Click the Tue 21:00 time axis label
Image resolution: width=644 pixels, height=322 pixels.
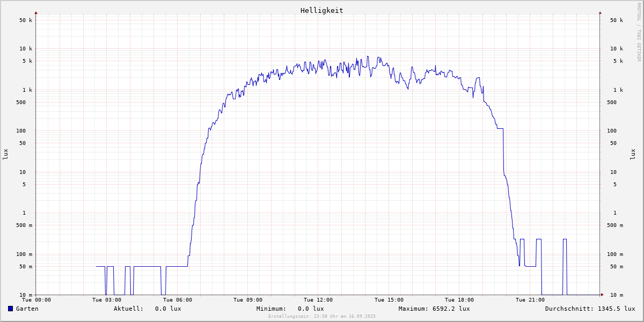(x=530, y=300)
